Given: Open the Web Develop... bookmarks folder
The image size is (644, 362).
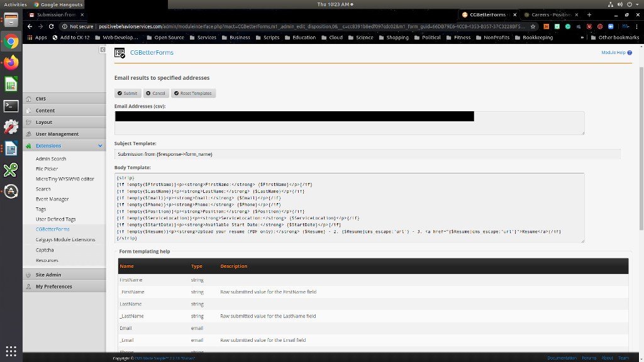Looking at the screenshot, I should pyautogui.click(x=116, y=37).
